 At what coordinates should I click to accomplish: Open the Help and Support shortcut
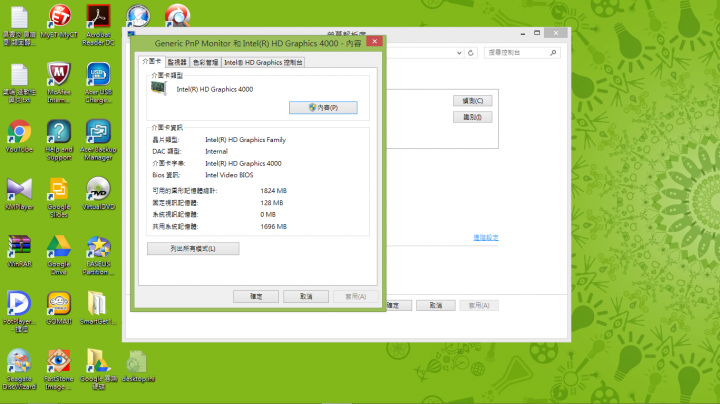[x=59, y=140]
